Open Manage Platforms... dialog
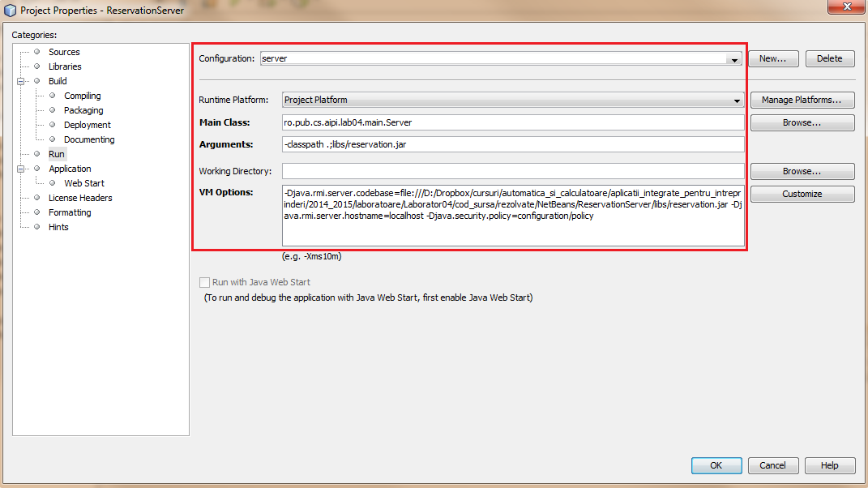Image resolution: width=868 pixels, height=488 pixels. click(x=802, y=100)
